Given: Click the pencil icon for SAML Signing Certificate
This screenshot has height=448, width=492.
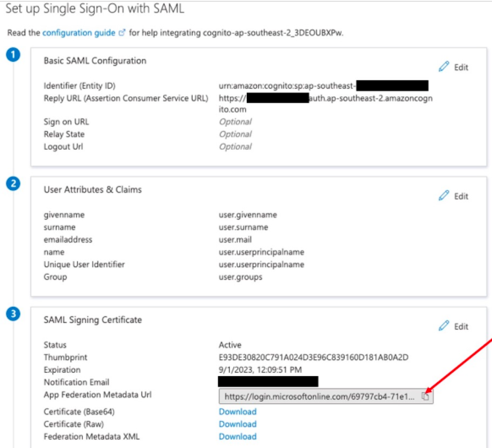Looking at the screenshot, I should tap(443, 326).
